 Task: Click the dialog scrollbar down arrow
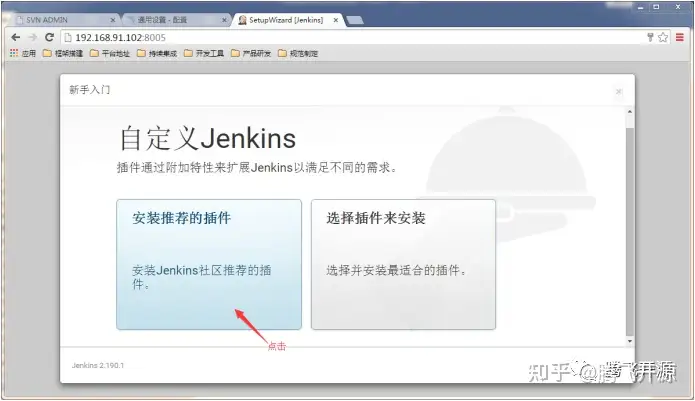tap(629, 341)
